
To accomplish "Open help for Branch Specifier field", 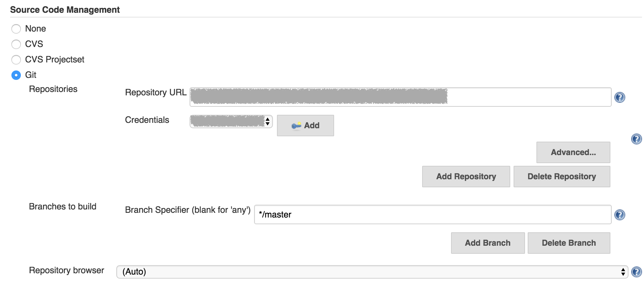I will tap(619, 215).
